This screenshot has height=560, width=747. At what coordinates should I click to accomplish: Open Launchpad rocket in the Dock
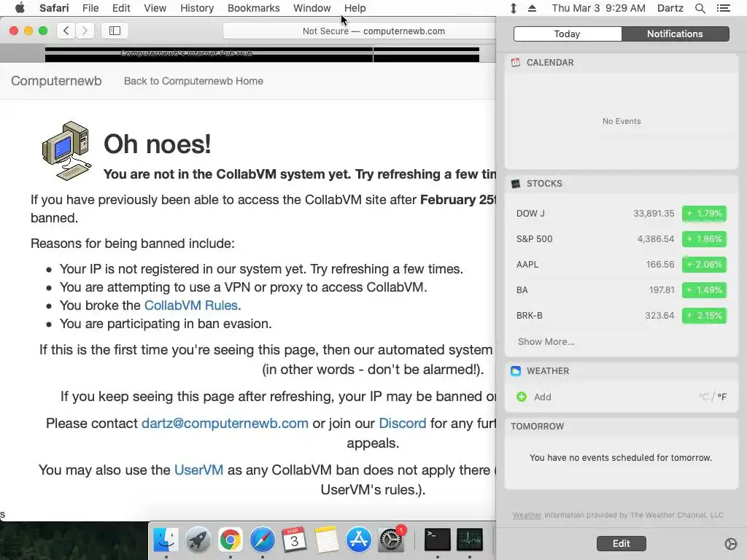pyautogui.click(x=198, y=540)
